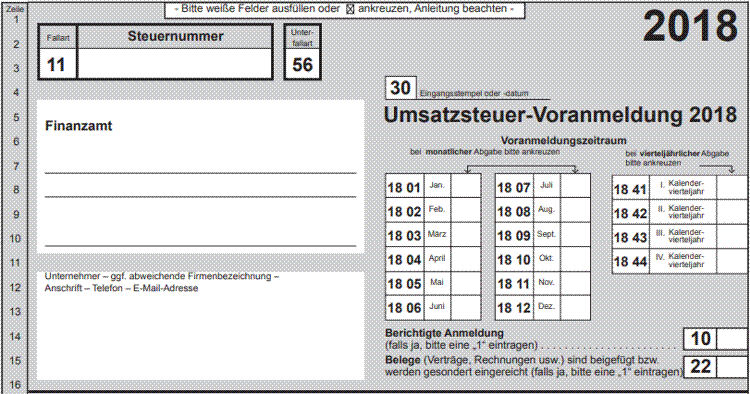
Task: Tick the März 18 03 period checkbox
Action: 466,235
